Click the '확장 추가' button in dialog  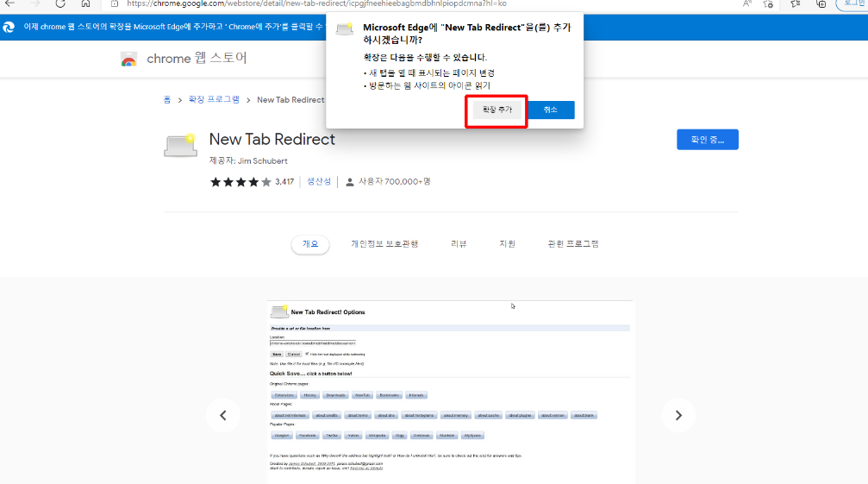[x=496, y=110]
